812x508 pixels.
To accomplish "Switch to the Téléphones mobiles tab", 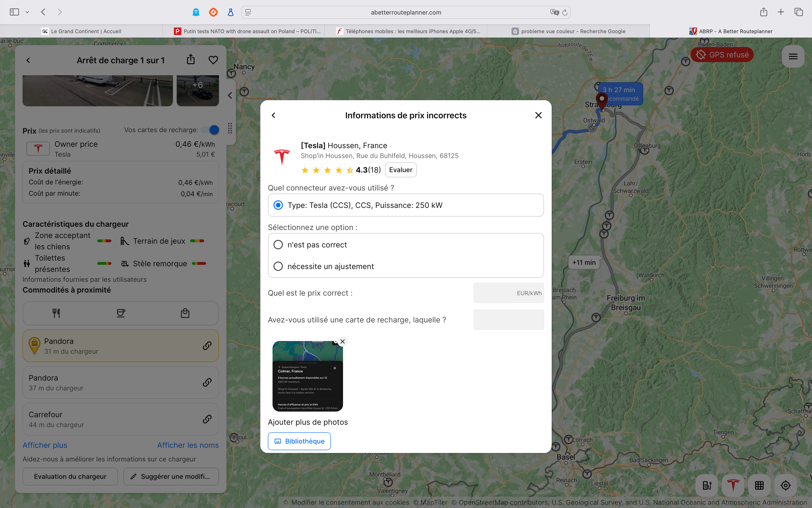I will 406,31.
